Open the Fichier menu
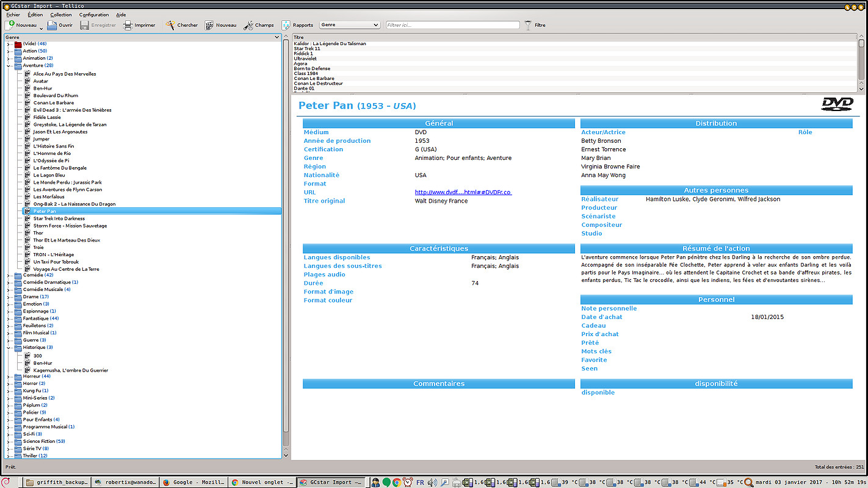This screenshot has height=488, width=868. point(13,15)
